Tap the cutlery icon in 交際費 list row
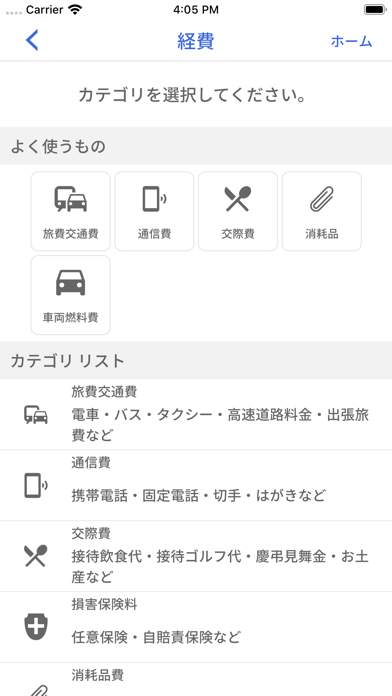The image size is (392, 696). point(36,556)
